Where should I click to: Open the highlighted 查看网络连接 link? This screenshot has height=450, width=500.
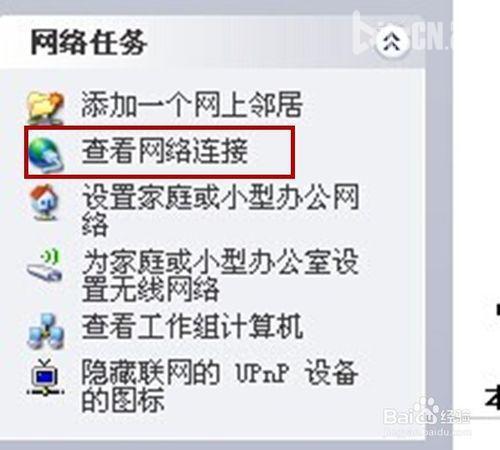pyautogui.click(x=165, y=151)
